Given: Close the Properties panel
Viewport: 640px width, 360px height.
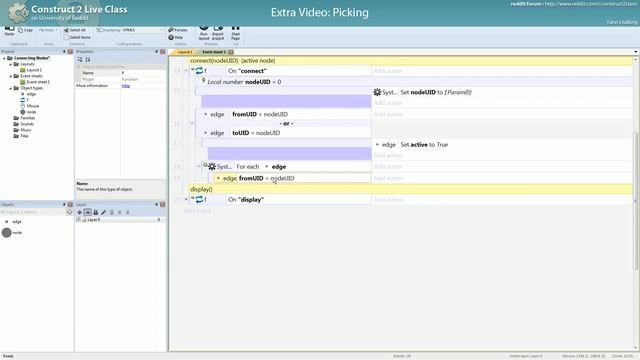Looking at the screenshot, I should click(x=162, y=52).
